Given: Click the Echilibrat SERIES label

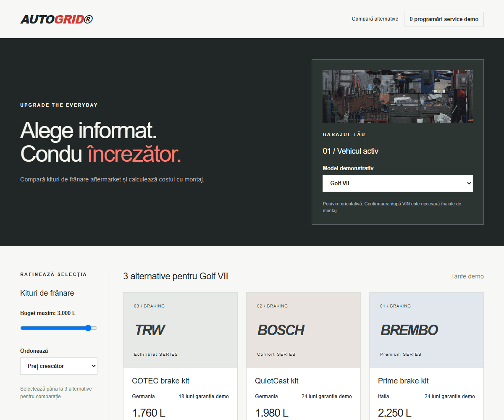Looking at the screenshot, I should click(x=156, y=354).
